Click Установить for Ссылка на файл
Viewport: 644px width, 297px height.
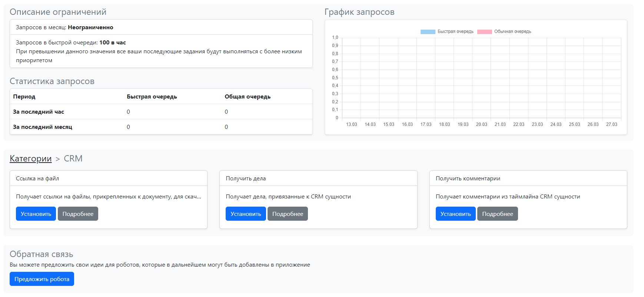(x=36, y=214)
